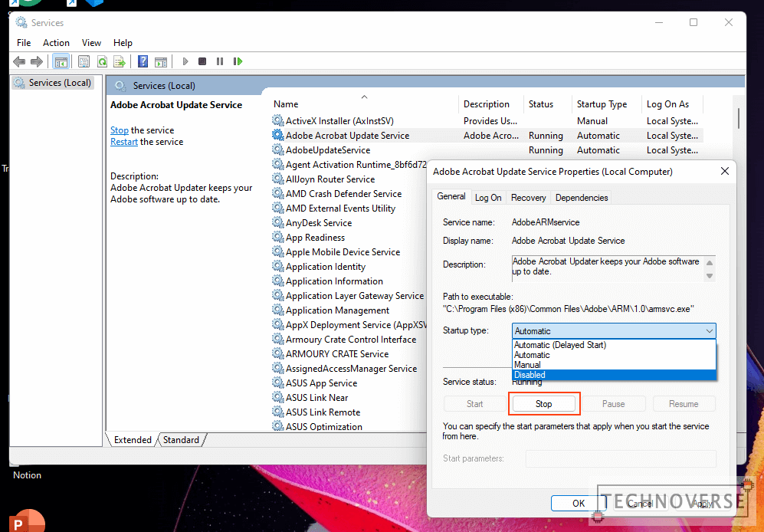Screen dimensions: 764x532
Task: Click the gear icon beside Apple Mobile Device Service
Action: (277, 252)
